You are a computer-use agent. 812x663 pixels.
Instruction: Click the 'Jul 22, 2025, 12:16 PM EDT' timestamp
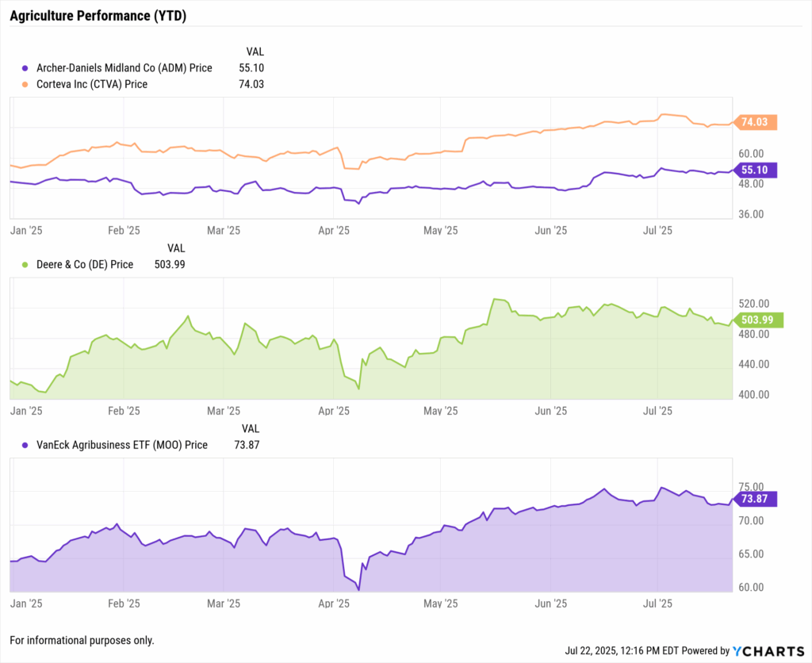(x=622, y=650)
